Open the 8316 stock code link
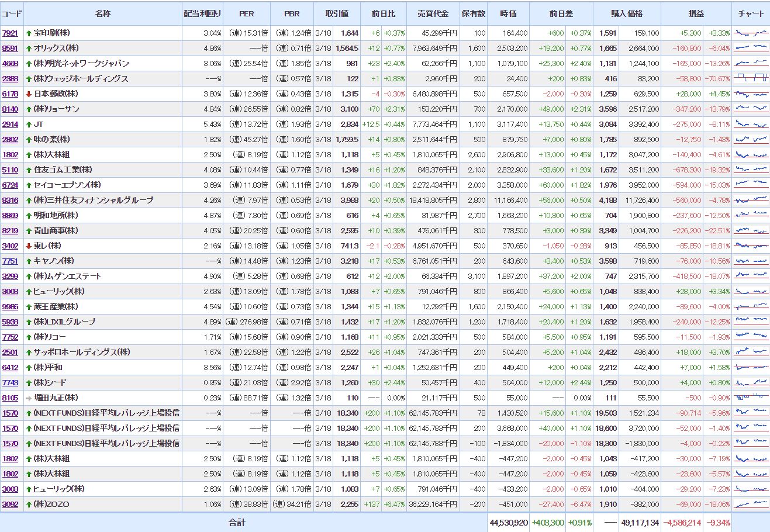Image resolution: width=770 pixels, height=532 pixels. pyautogui.click(x=10, y=200)
